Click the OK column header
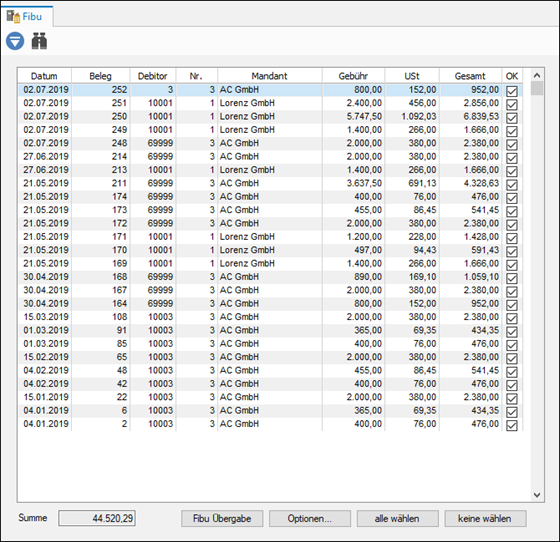This screenshot has width=560, height=542. click(512, 76)
